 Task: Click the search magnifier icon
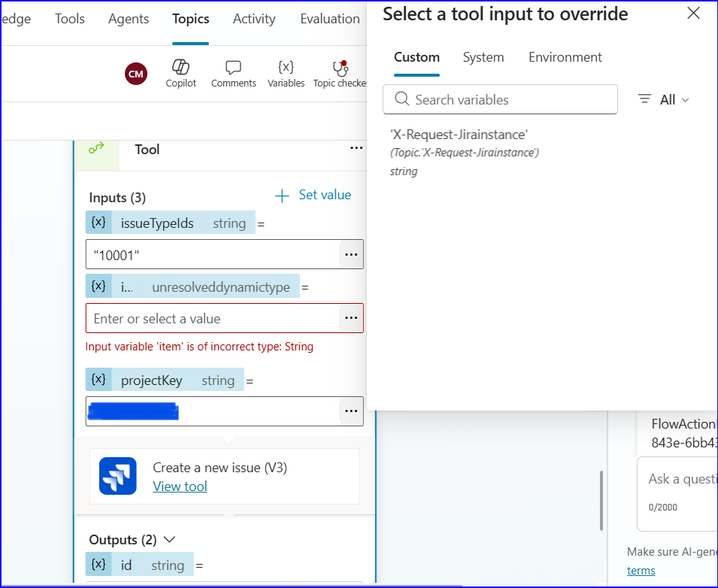pyautogui.click(x=401, y=99)
